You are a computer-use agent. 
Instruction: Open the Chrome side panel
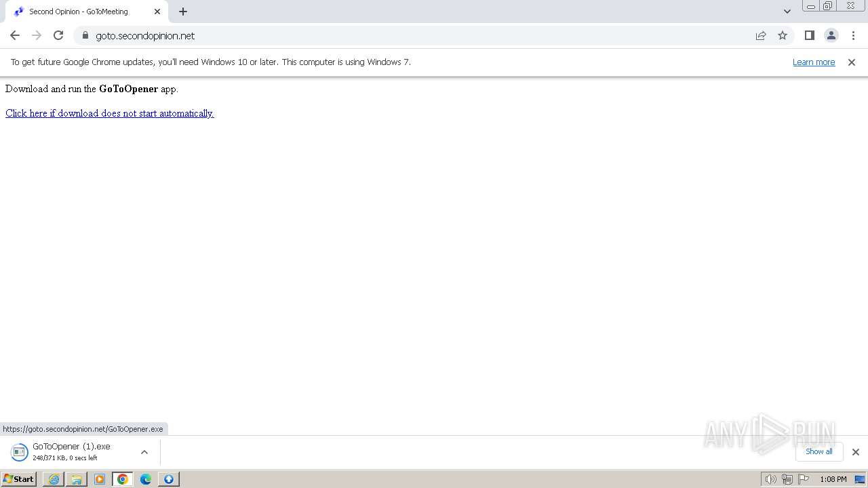[809, 35]
